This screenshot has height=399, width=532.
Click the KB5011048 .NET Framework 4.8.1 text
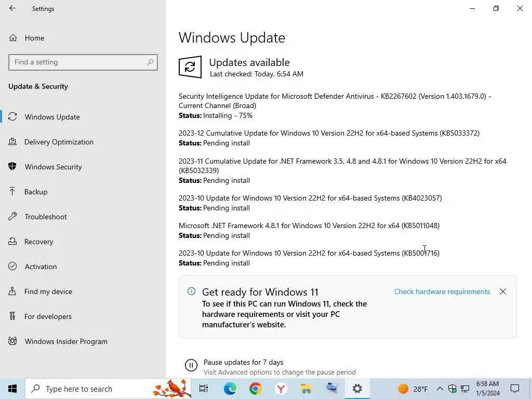[309, 225]
